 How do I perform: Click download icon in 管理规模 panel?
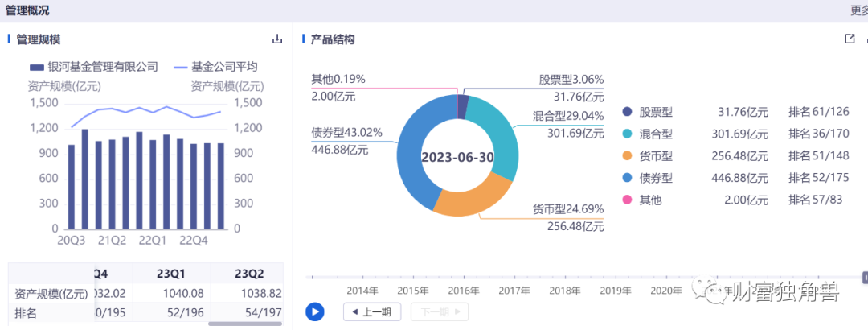[277, 39]
